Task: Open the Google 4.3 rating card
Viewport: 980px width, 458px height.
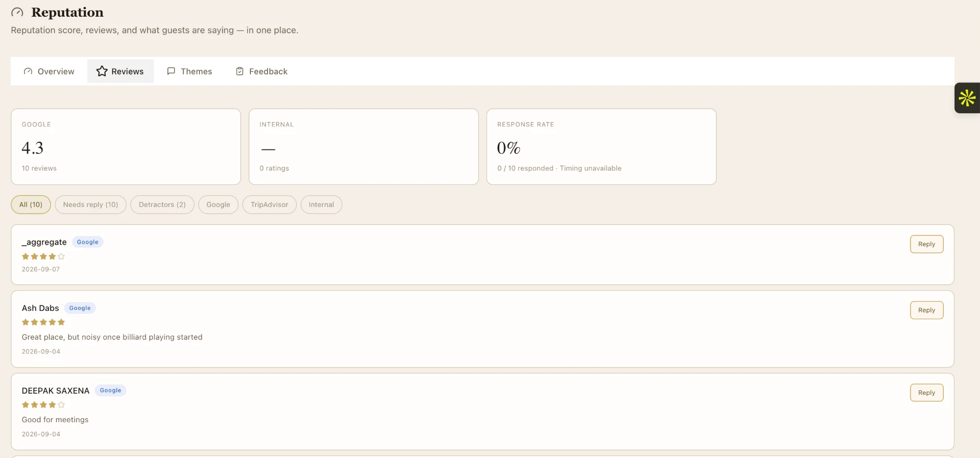Action: [126, 147]
